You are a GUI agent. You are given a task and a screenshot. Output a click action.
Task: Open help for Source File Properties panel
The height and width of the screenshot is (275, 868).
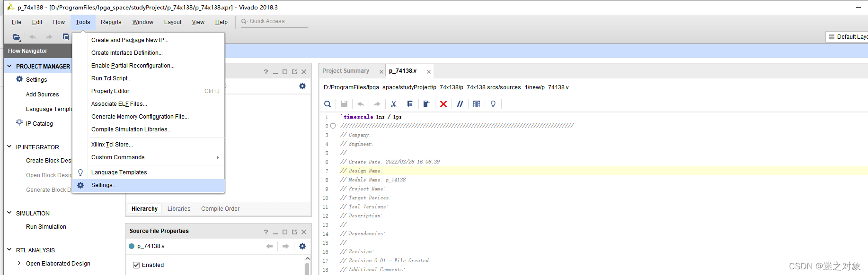(x=266, y=232)
